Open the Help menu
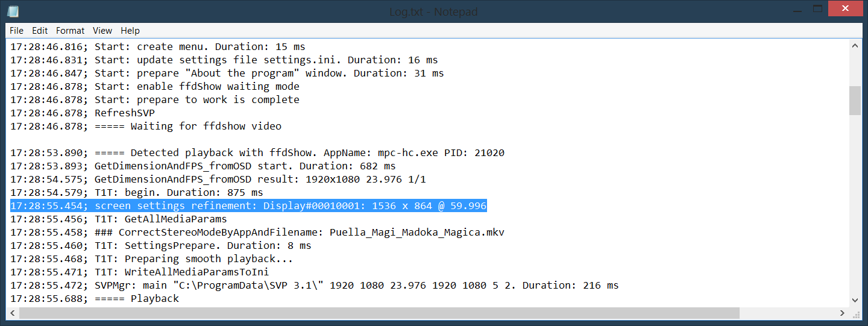 pos(130,31)
